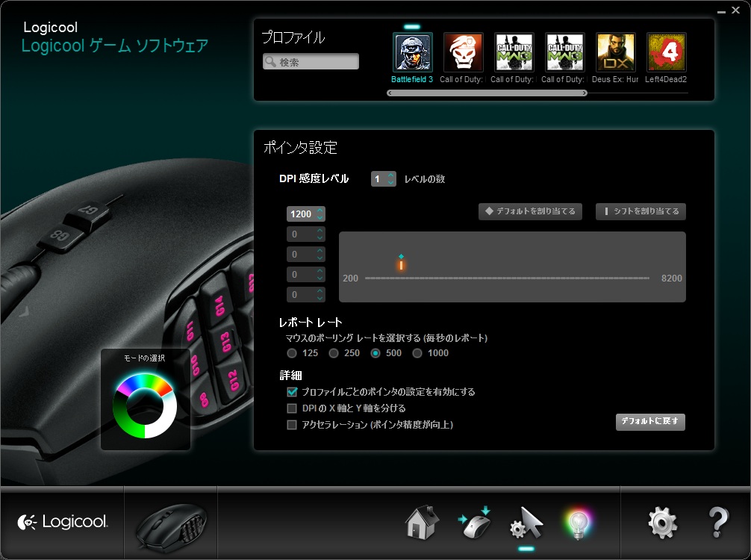Click the Logicool logo in bottom bar
This screenshot has height=560, width=751.
63,522
